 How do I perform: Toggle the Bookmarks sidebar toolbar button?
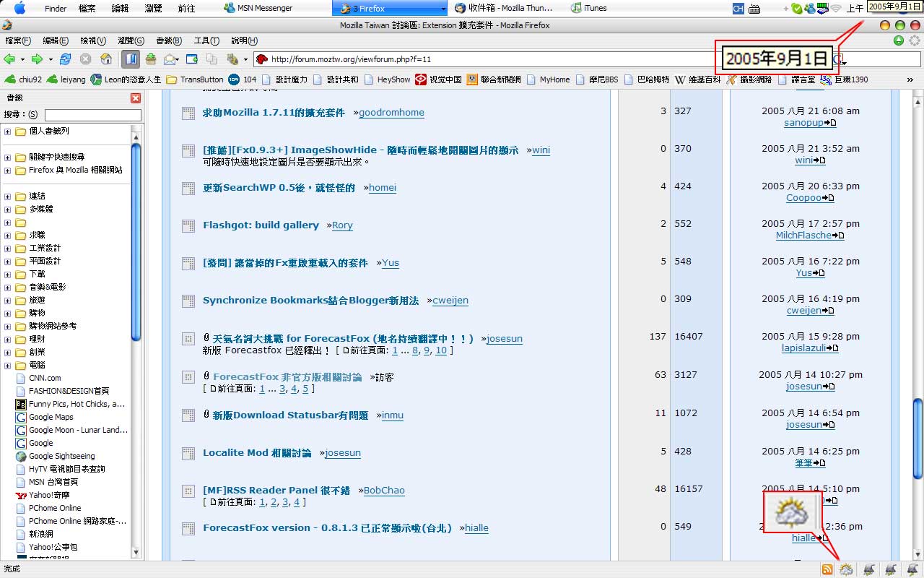[131, 59]
